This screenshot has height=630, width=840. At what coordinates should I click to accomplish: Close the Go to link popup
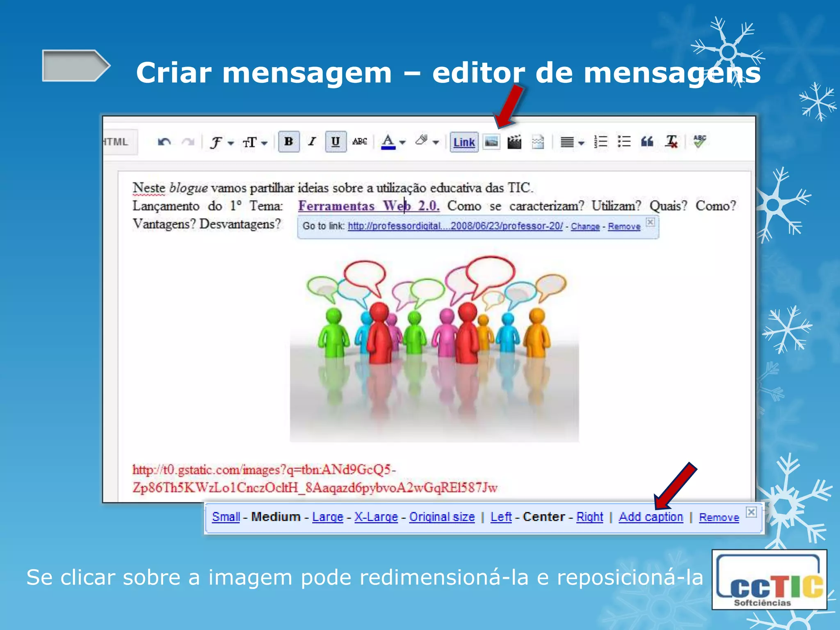651,222
